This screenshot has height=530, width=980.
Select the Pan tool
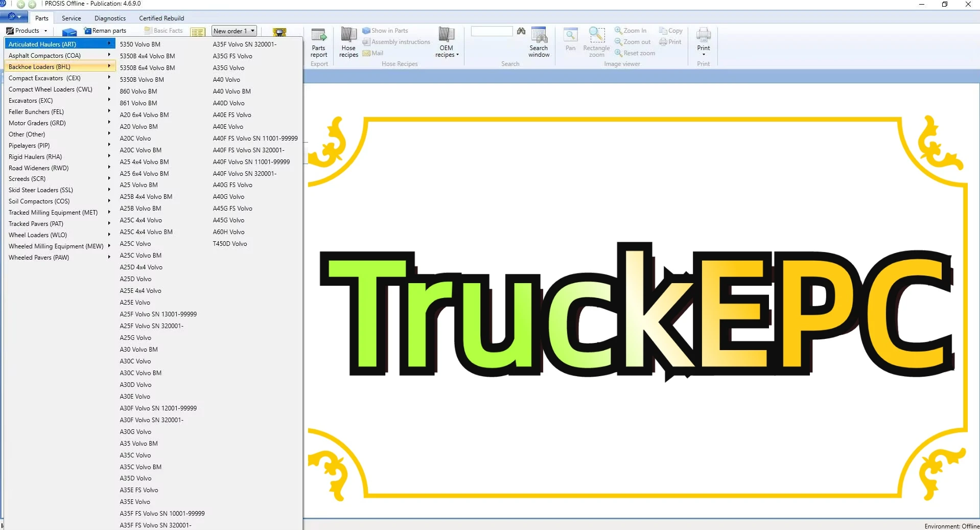(x=571, y=40)
